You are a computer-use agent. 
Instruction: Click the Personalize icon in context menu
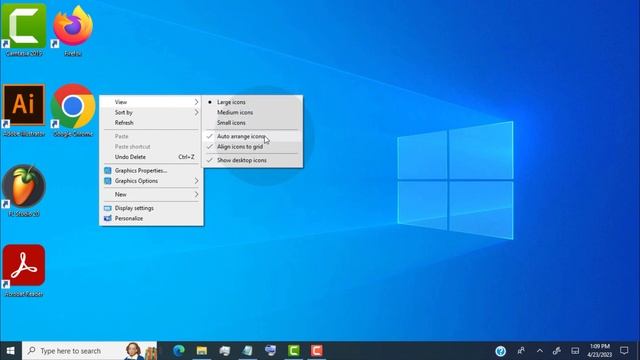coord(108,218)
